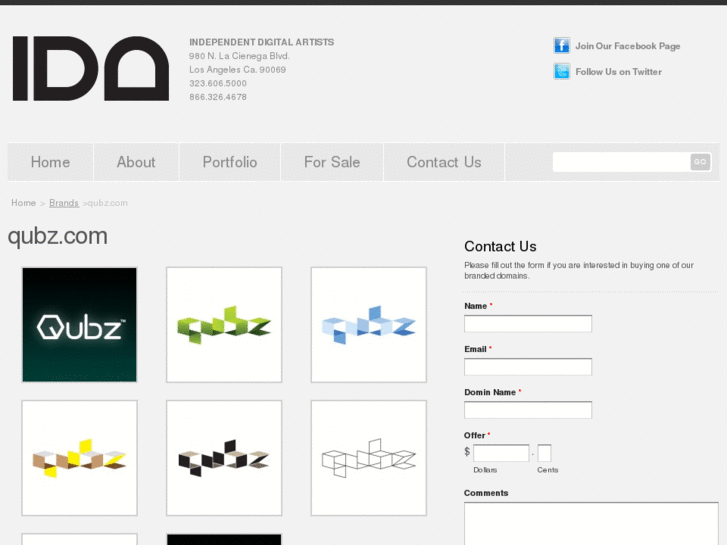Open the green qubz logo thumbnail
This screenshot has height=545, width=727.
[x=224, y=325]
